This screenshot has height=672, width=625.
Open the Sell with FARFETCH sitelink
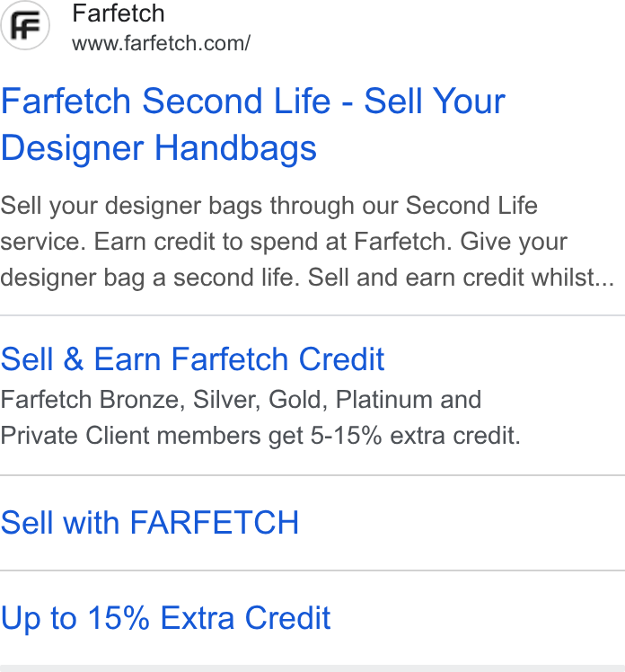coord(149,523)
